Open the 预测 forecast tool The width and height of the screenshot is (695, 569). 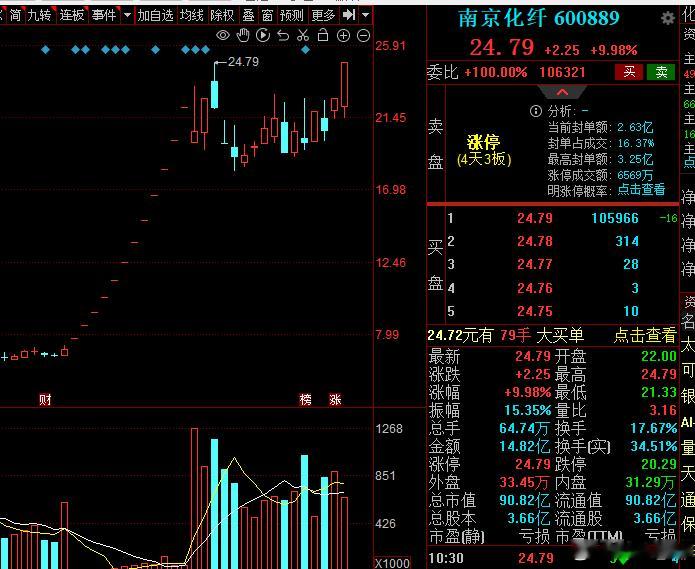coord(292,16)
